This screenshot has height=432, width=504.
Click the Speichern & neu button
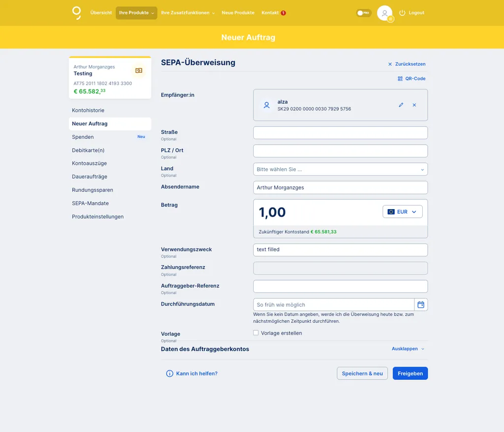click(362, 373)
